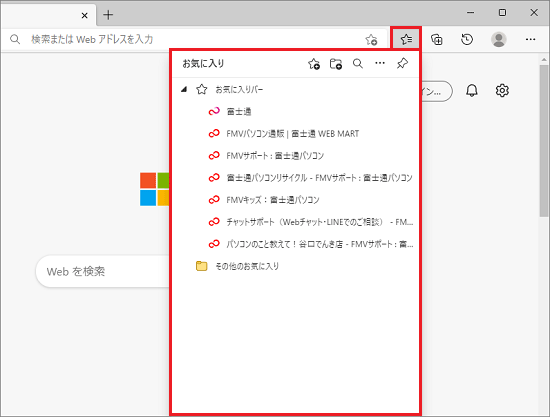Add a new folder in Favorites panel
The height and width of the screenshot is (417, 550).
pos(336,64)
